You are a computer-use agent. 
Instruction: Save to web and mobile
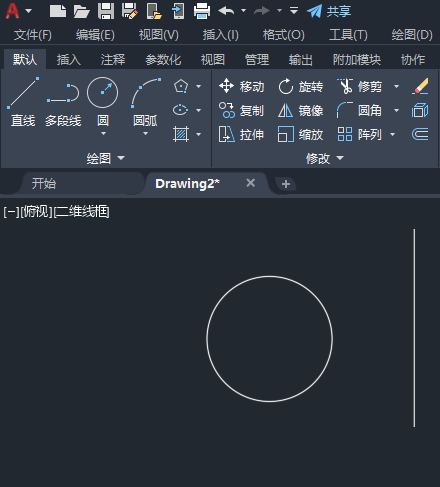178,11
